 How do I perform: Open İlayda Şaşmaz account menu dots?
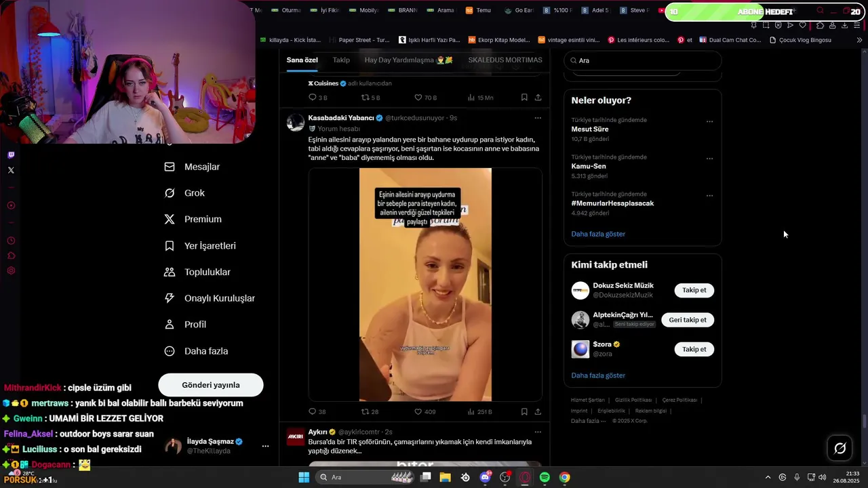coord(265,446)
